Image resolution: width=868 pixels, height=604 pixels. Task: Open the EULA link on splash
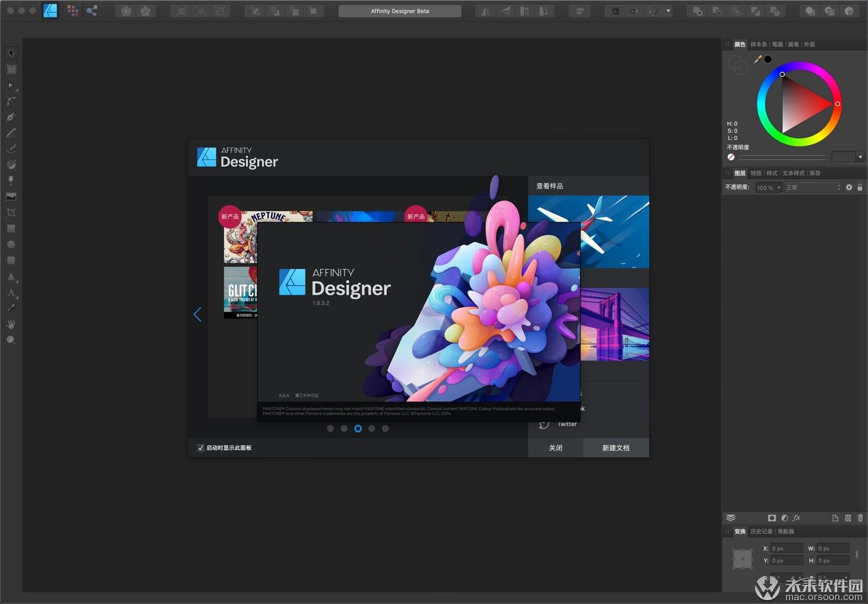tap(284, 395)
